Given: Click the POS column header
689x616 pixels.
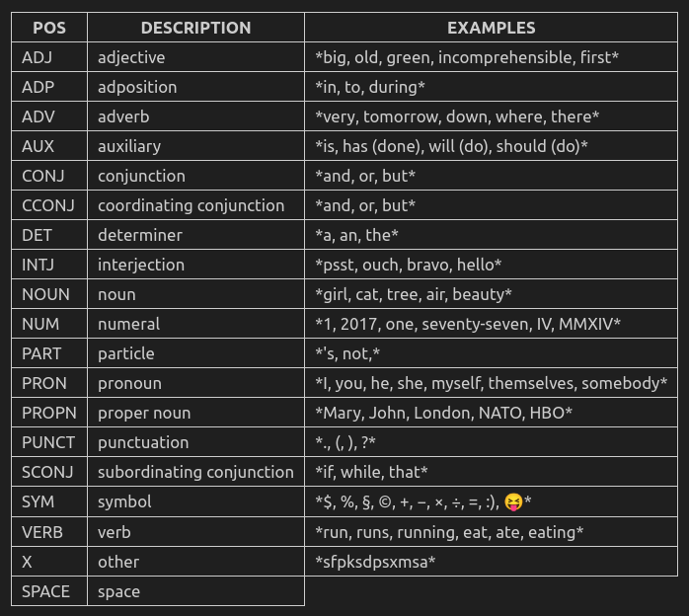Looking at the screenshot, I should coord(48,28).
